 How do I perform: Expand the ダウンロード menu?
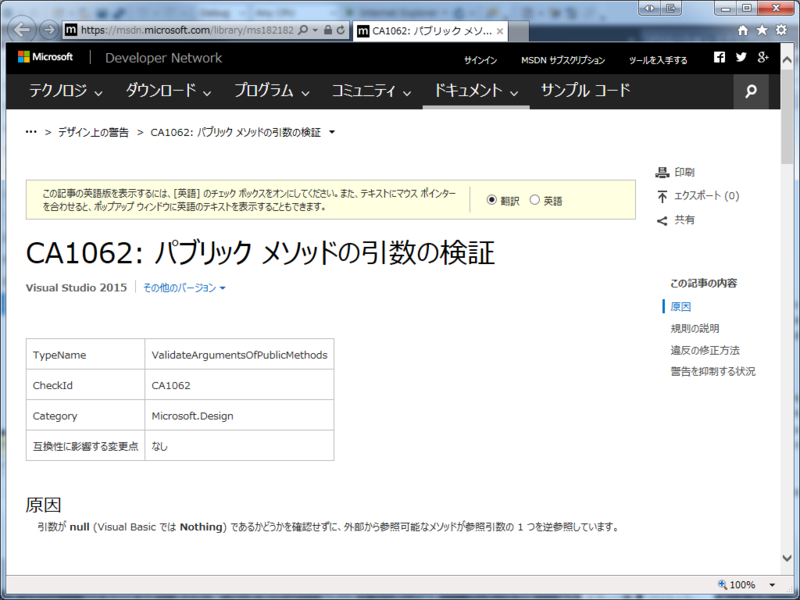[x=168, y=91]
